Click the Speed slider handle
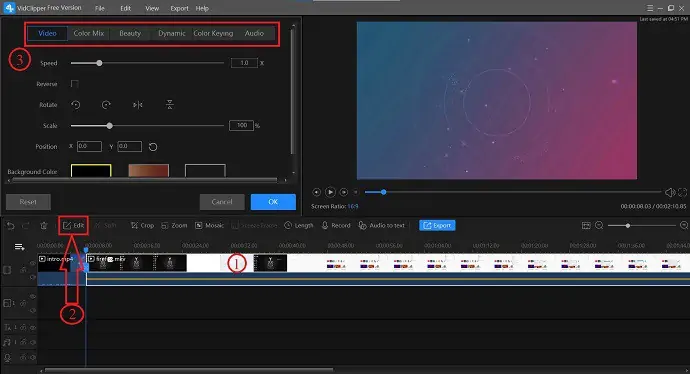690x374 pixels. 99,63
